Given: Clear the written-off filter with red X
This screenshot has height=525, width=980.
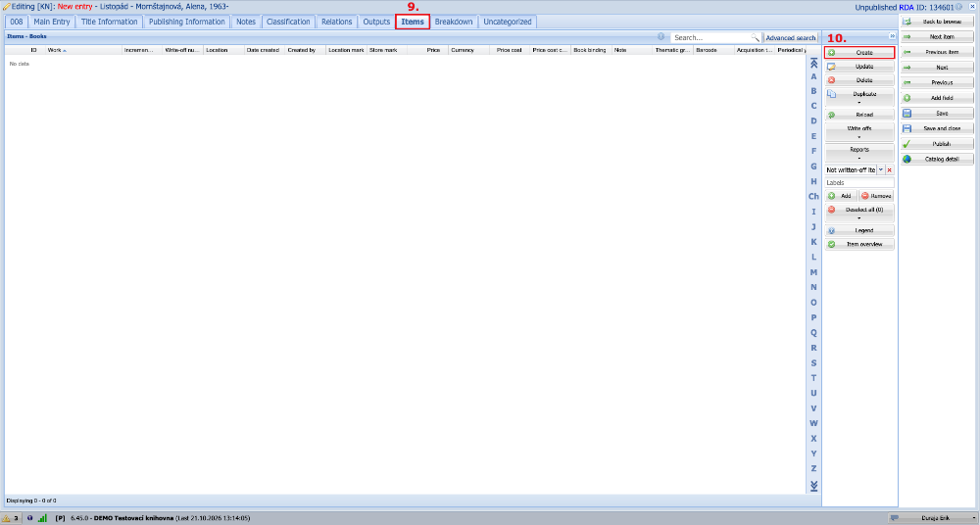Looking at the screenshot, I should point(890,170).
